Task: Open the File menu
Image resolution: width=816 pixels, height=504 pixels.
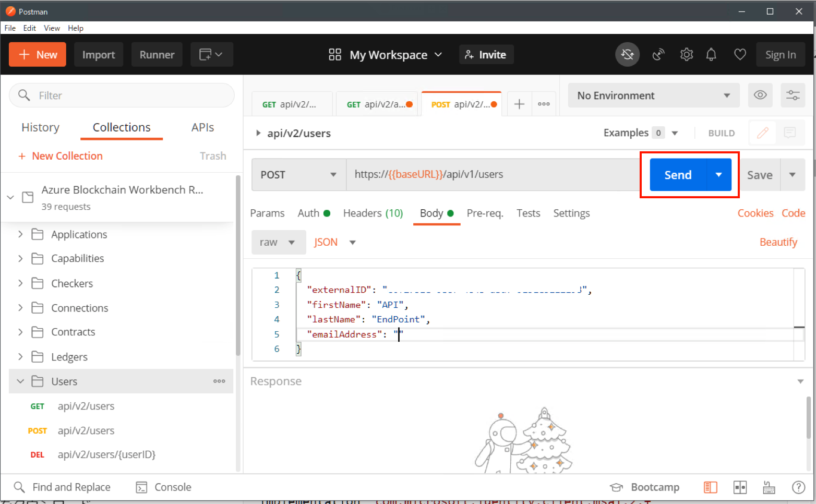Action: click(10, 28)
